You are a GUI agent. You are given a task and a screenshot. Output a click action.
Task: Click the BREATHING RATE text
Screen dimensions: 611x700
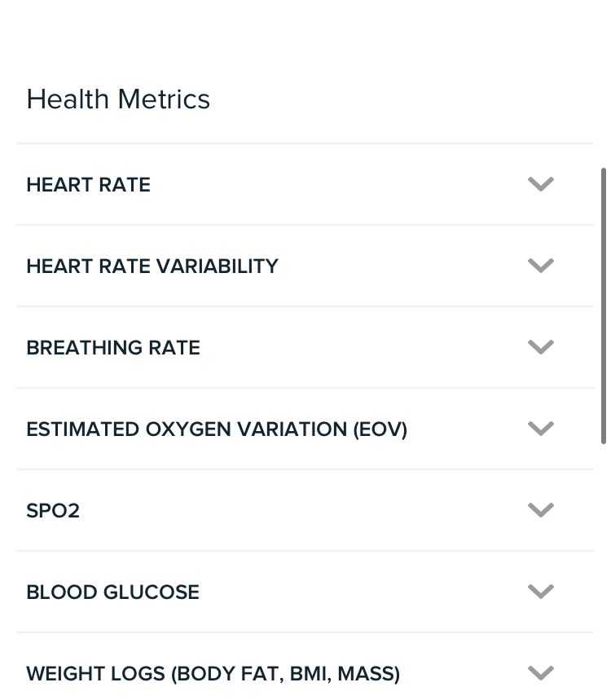pyautogui.click(x=113, y=348)
